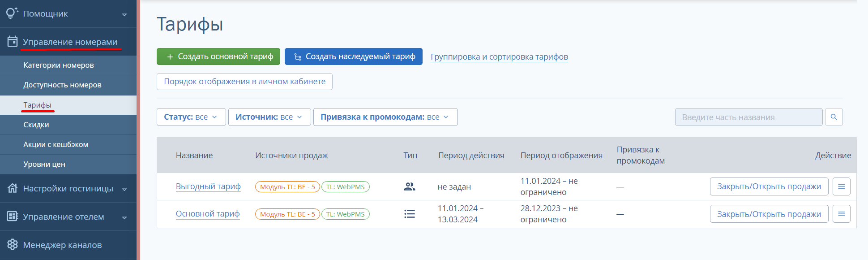Focus the Введите часть названия search field

click(x=749, y=117)
